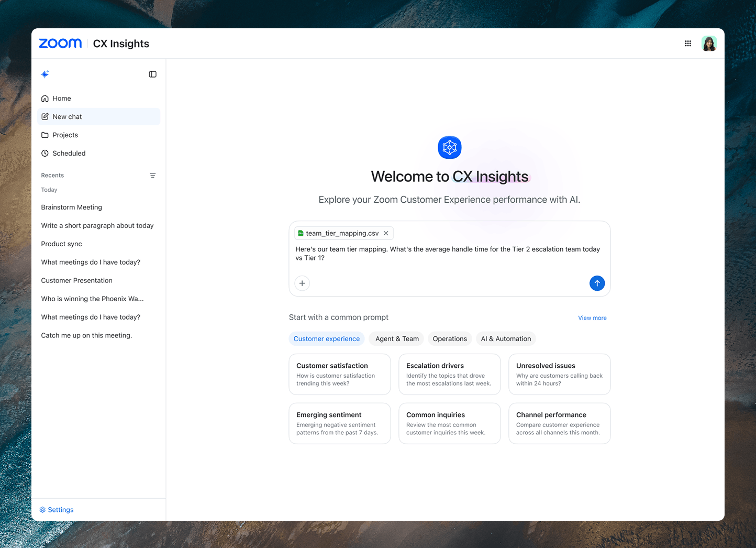This screenshot has width=756, height=548.
Task: Open recent chat Customer Presentation
Action: click(x=77, y=281)
